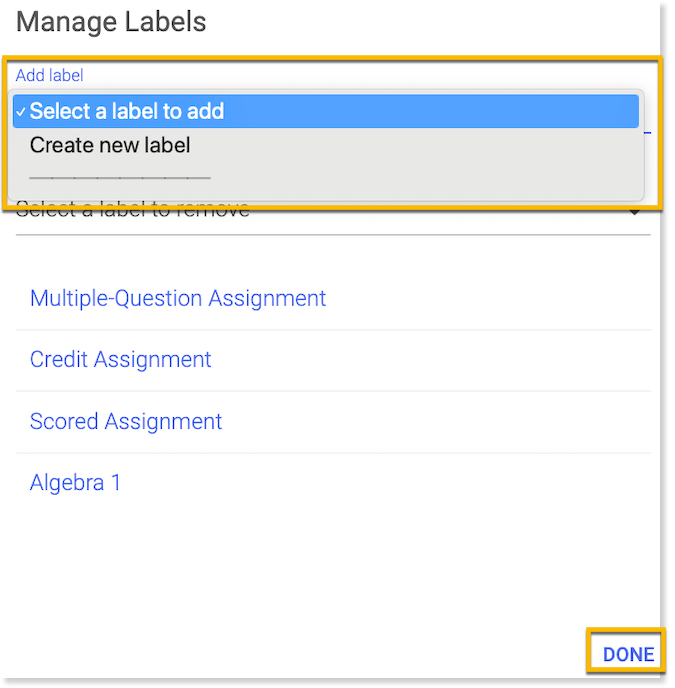Screen dimensions: 675x688
Task: Click the arrow of the remove-label dropdown
Action: [634, 213]
